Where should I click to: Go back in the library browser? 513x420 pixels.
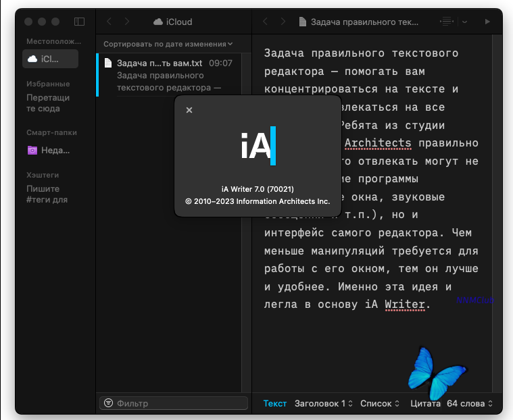click(109, 22)
